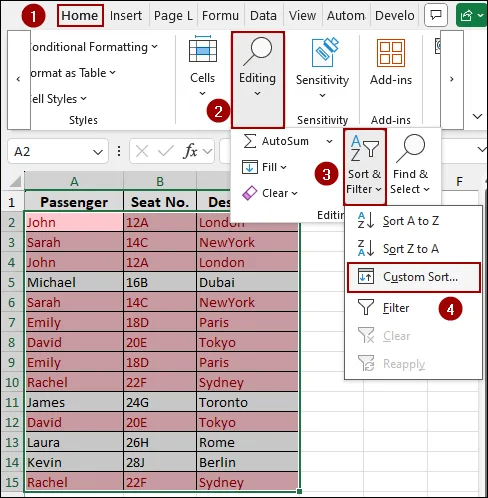Viewport: 488px width, 498px height.
Task: Select column F header
Action: click(460, 182)
